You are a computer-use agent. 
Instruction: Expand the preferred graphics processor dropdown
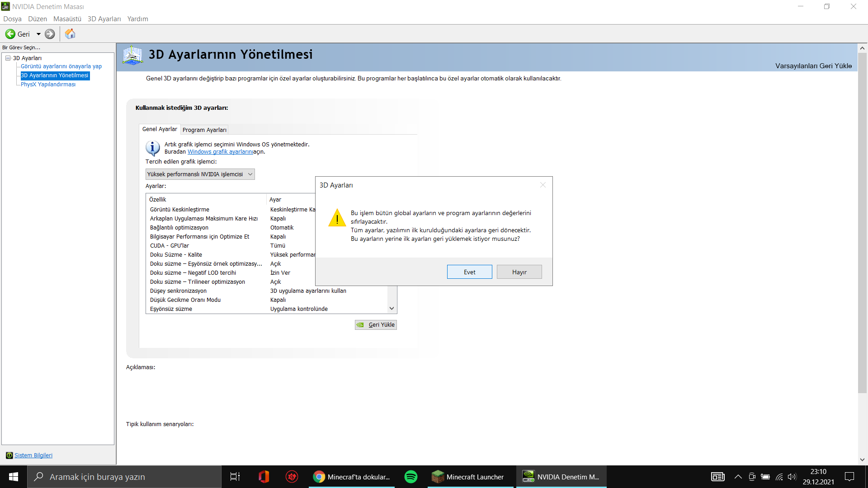(x=200, y=174)
